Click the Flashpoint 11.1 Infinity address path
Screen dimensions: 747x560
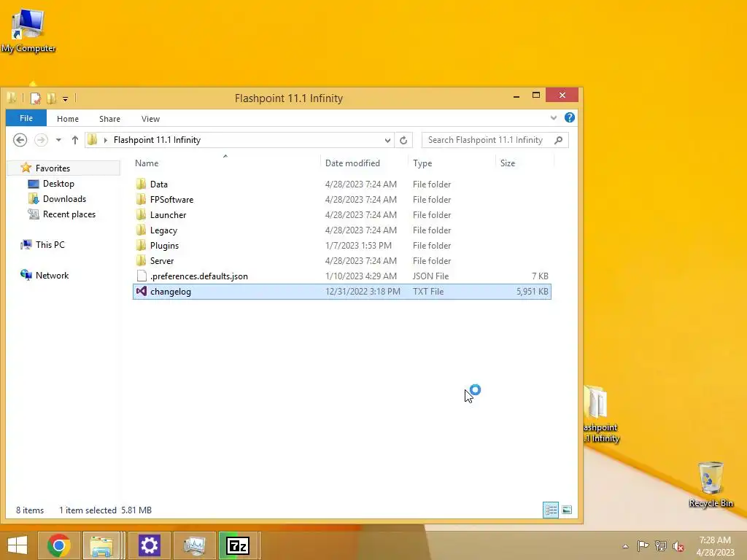pos(157,140)
